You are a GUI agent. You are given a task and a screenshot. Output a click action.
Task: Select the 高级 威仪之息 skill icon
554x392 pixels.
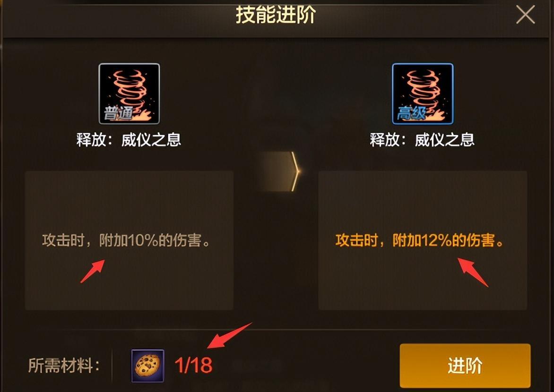(x=423, y=94)
